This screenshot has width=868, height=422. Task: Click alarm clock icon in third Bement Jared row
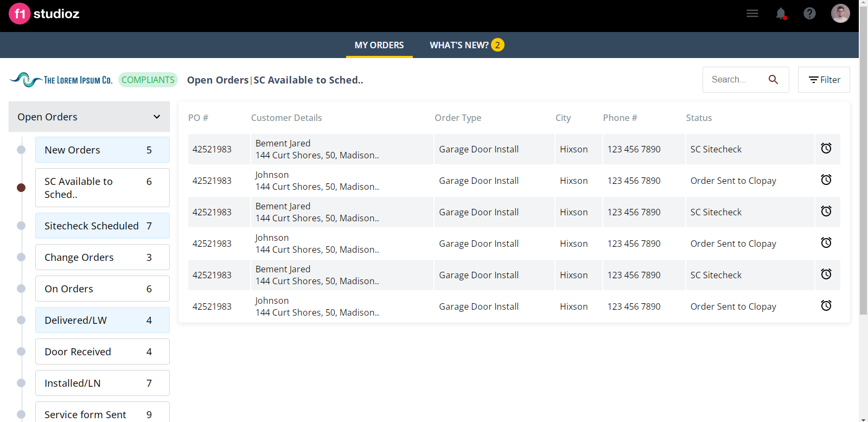click(x=826, y=274)
